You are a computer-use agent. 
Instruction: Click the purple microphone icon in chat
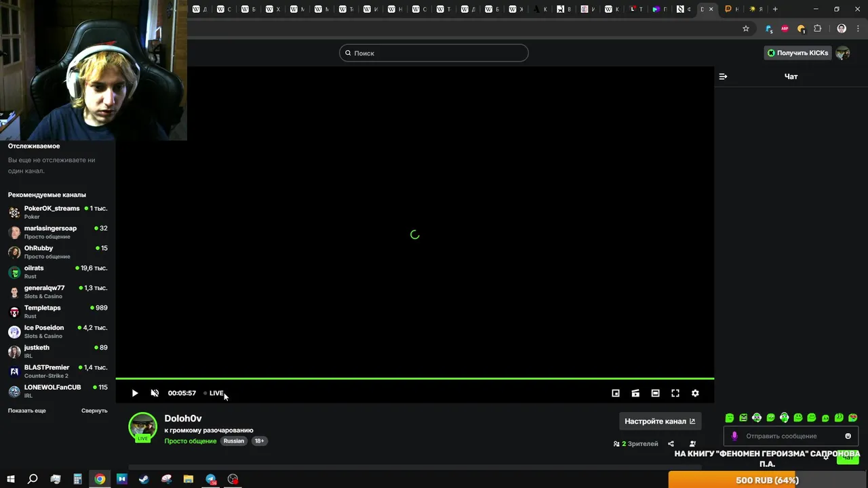[734, 436]
